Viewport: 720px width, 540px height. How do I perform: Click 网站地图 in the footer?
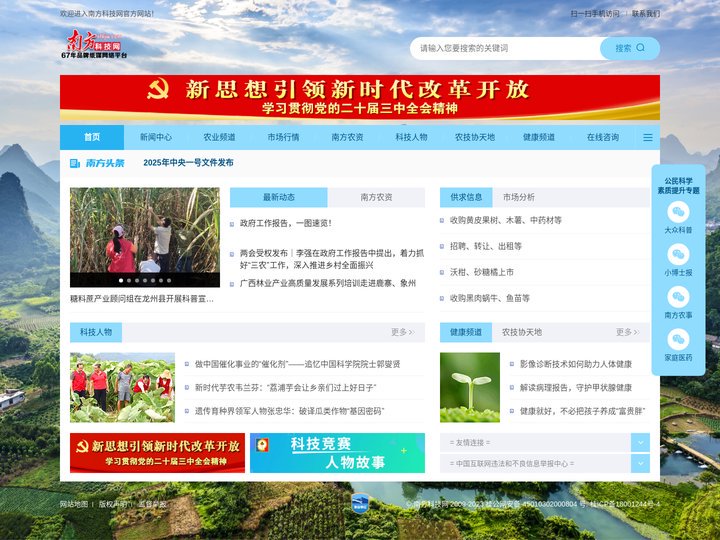click(x=74, y=504)
